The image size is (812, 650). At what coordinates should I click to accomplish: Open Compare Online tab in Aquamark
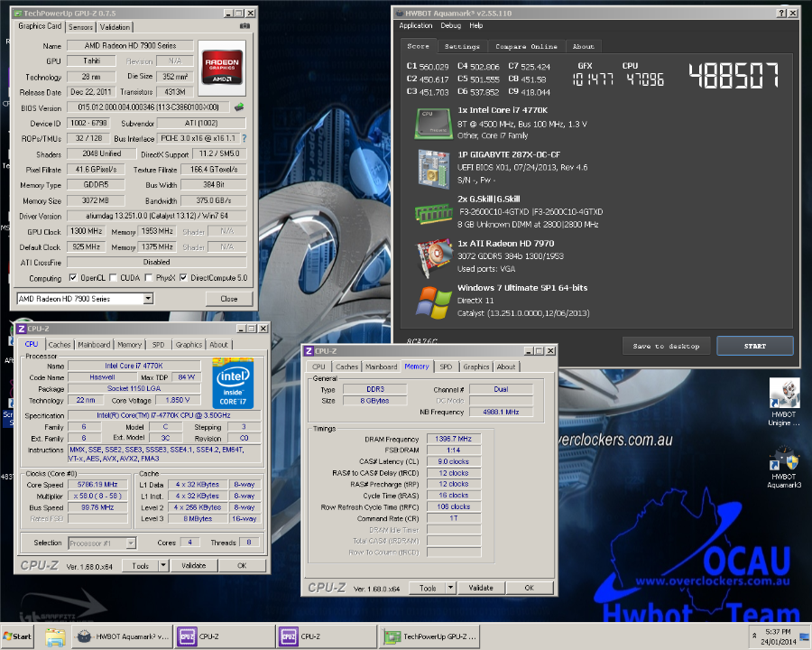pos(526,47)
